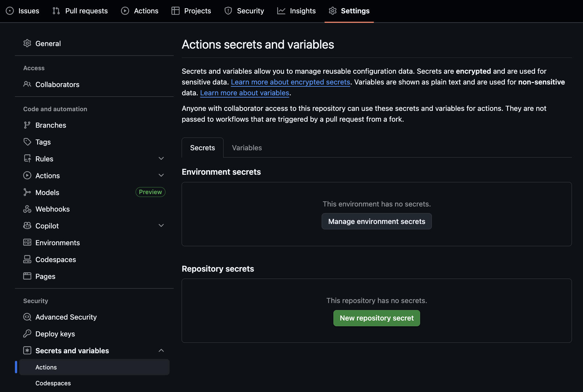Select the Pull requests icon
This screenshot has height=392, width=583.
click(x=56, y=10)
